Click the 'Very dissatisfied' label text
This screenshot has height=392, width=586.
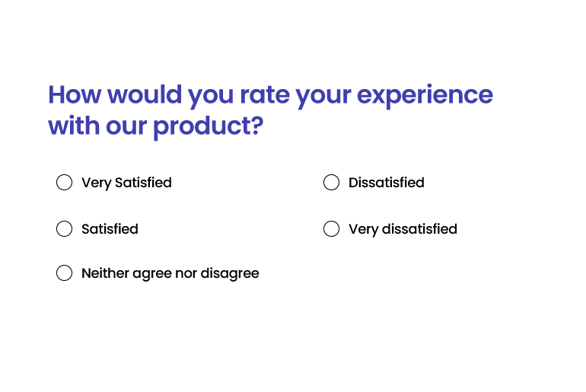[x=403, y=229]
